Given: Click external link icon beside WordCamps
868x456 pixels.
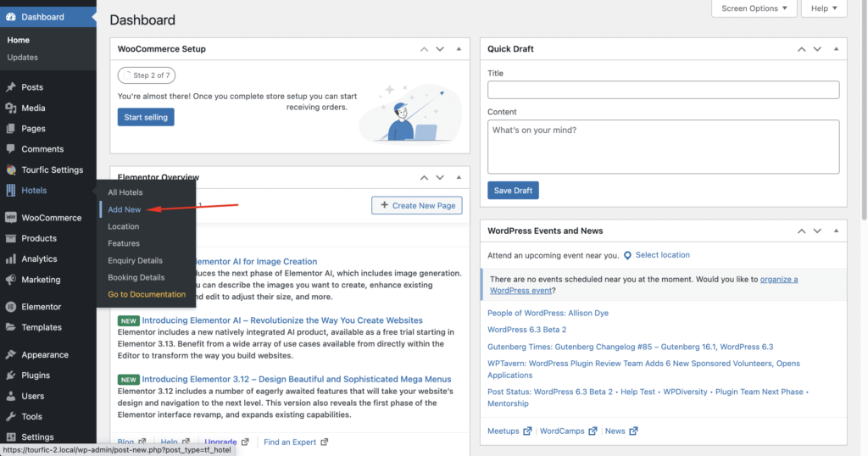Looking at the screenshot, I should 593,431.
